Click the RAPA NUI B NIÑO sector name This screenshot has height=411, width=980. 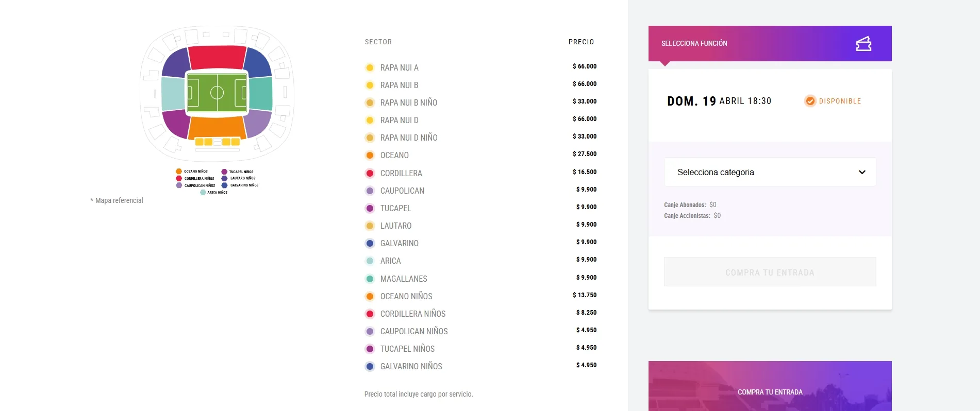(409, 102)
